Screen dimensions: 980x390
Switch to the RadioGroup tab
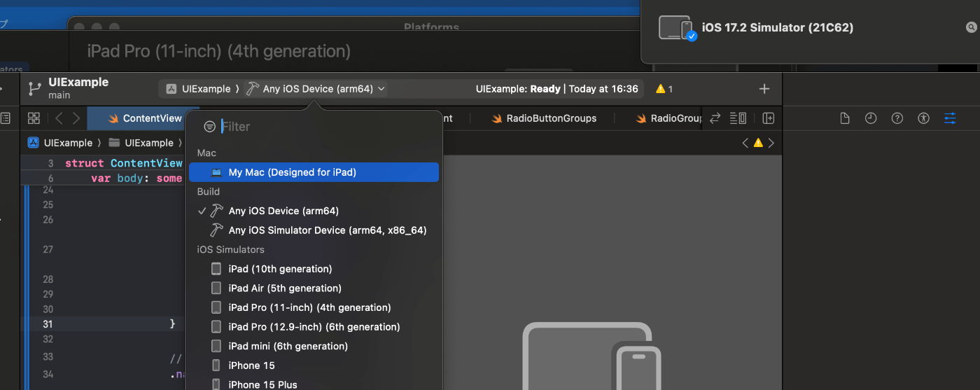[668, 118]
